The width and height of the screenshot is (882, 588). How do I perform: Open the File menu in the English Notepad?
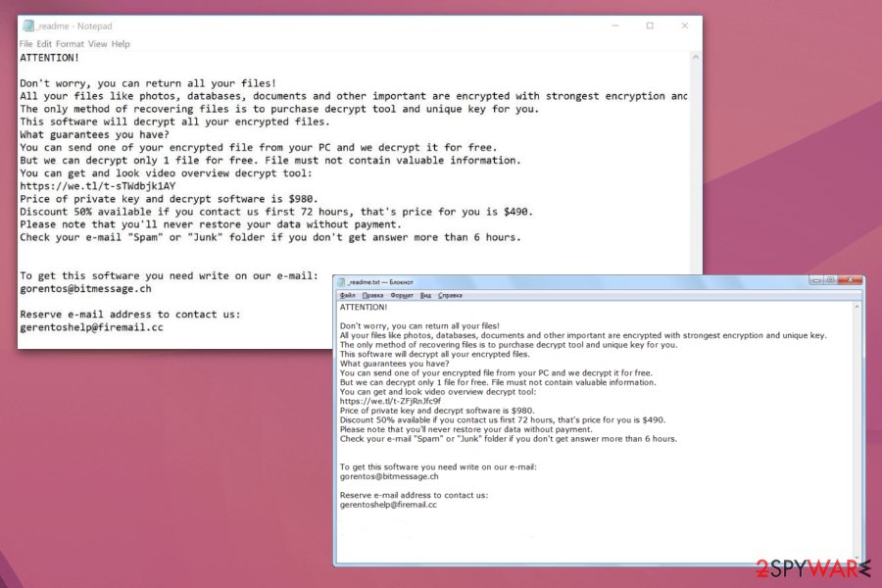(25, 44)
